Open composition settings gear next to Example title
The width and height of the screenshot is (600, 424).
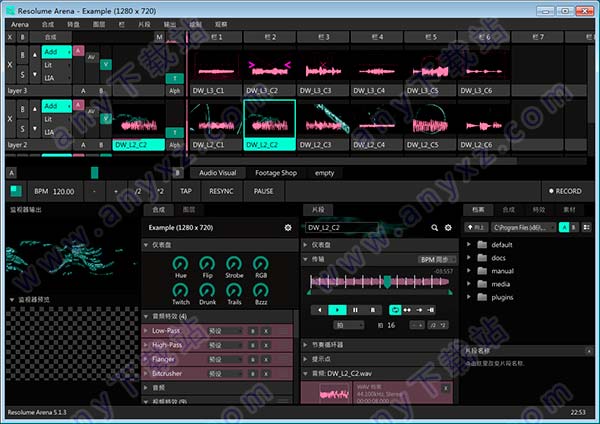click(288, 228)
